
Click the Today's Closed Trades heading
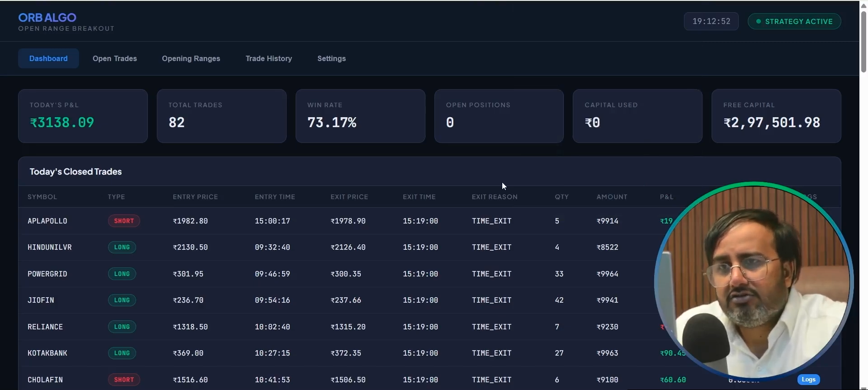75,171
